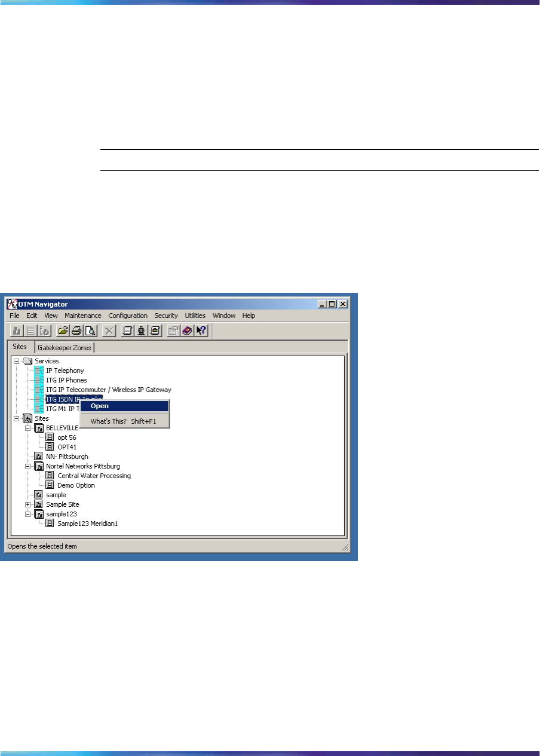Click the toolbar icon left of Properties
The image size is (540, 756).
(x=155, y=330)
